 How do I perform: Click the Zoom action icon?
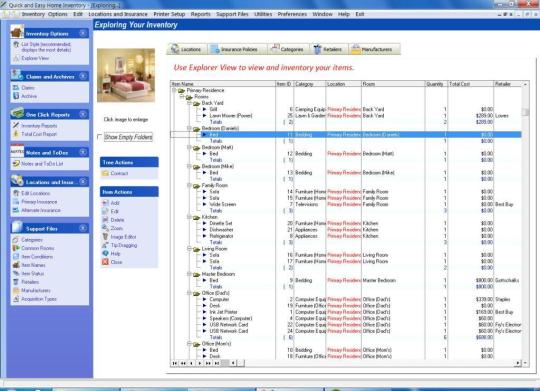pos(105,228)
